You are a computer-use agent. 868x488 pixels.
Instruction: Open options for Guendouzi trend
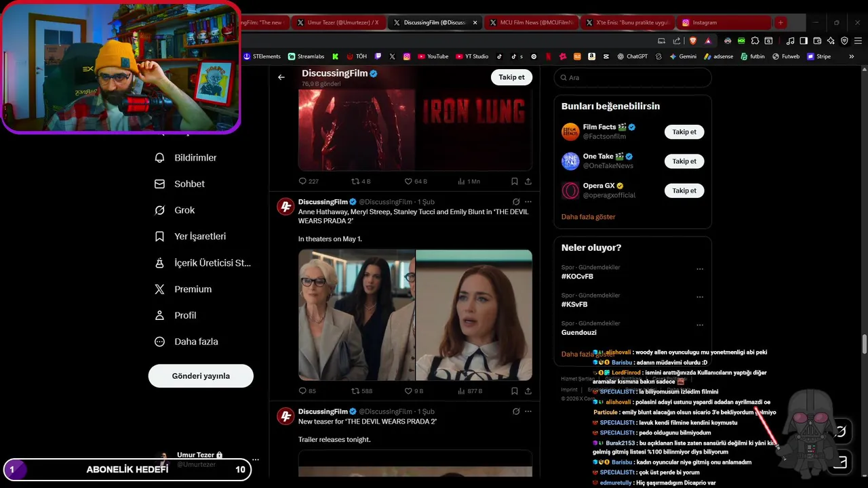(700, 325)
